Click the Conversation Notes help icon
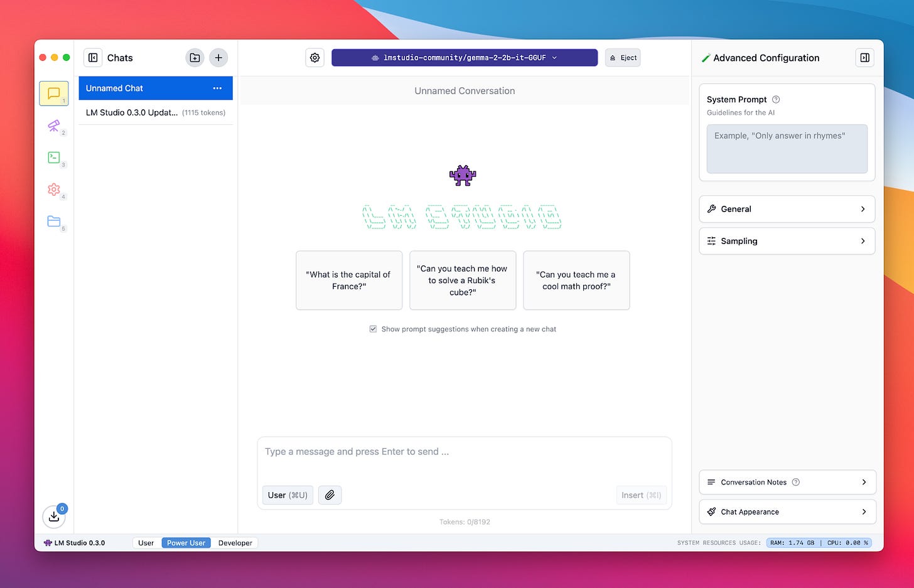This screenshot has width=914, height=588. (x=796, y=482)
